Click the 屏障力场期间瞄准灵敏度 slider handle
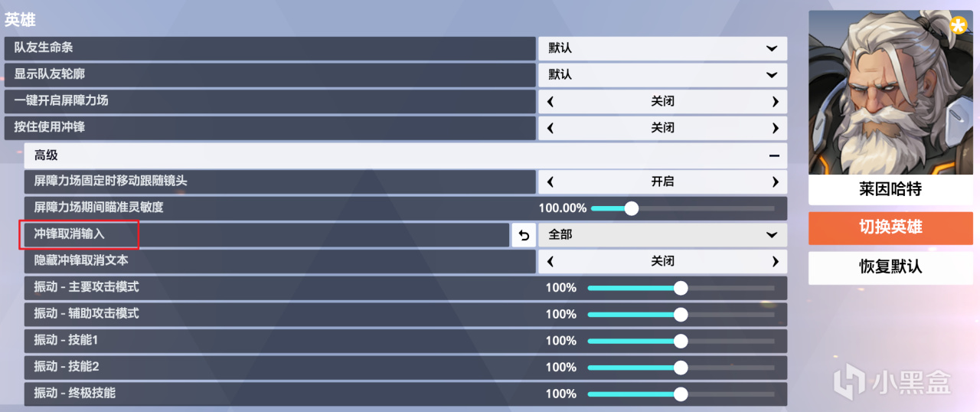 pos(631,208)
